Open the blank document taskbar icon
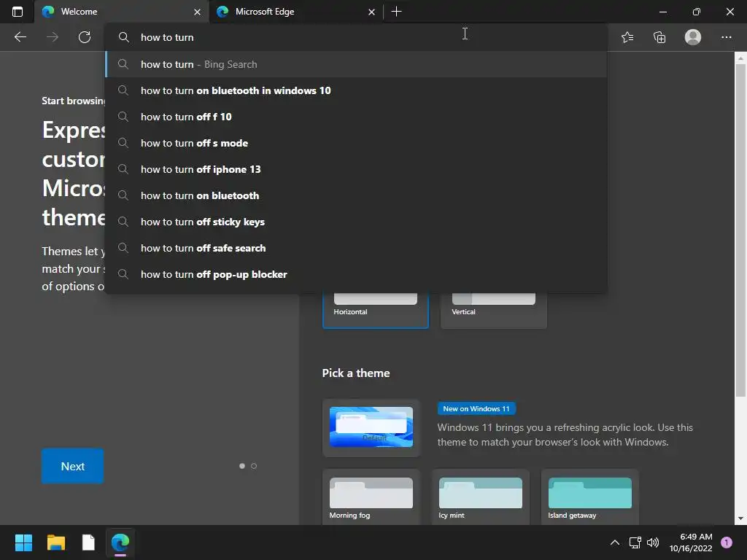Image resolution: width=747 pixels, height=560 pixels. click(88, 542)
